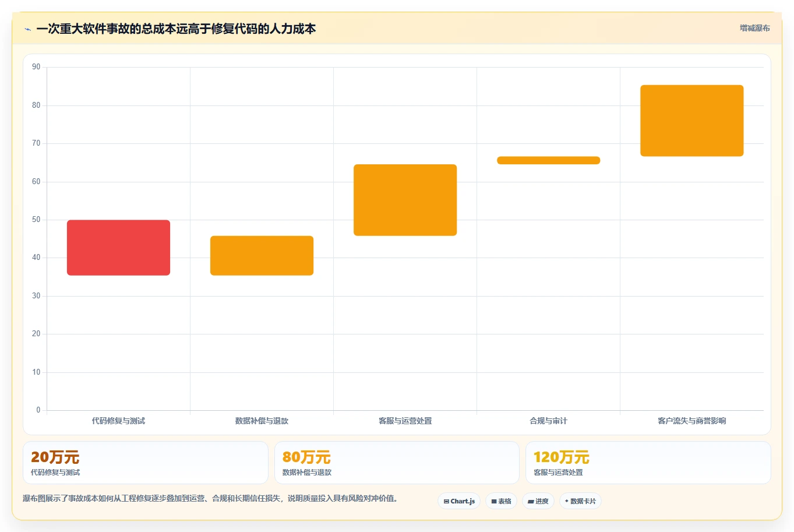Click the y-axis value 0
Image resolution: width=794 pixels, height=532 pixels.
(38, 410)
